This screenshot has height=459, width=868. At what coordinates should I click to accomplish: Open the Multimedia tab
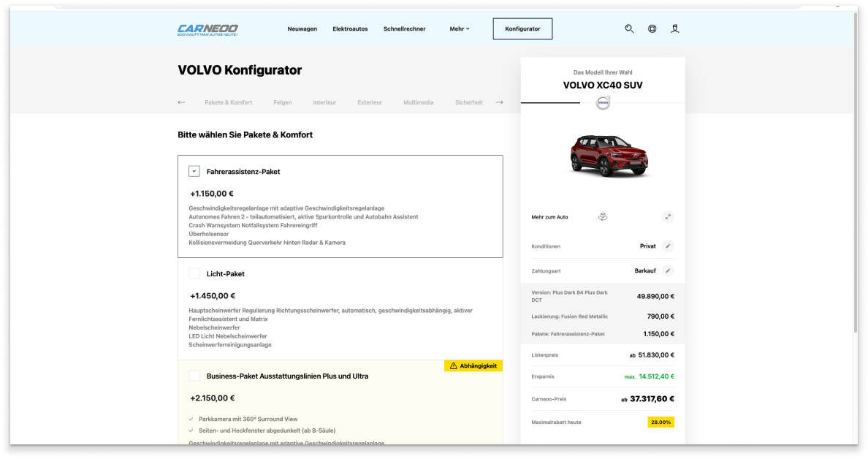pyautogui.click(x=418, y=102)
